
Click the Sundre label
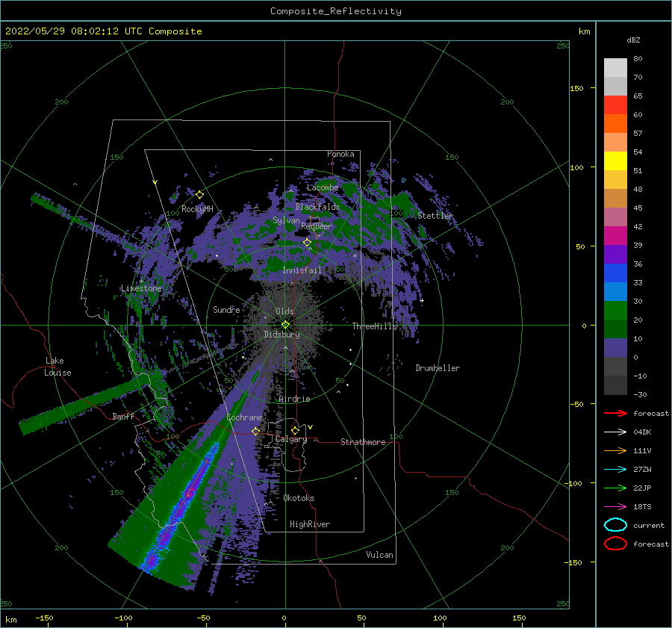click(226, 309)
